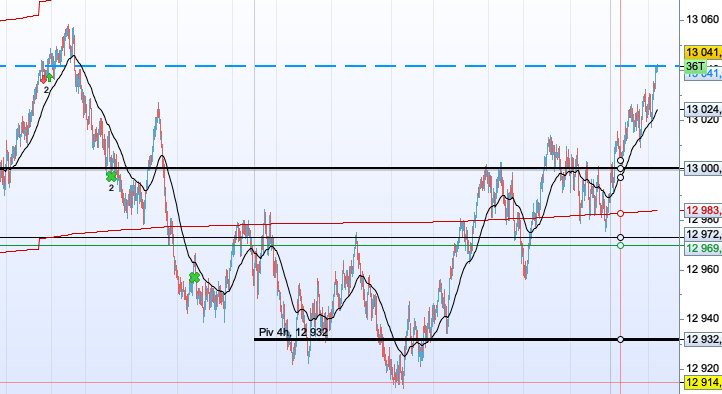Viewport: 722px width, 394px height.
Task: Click the red 12 983 price label
Action: pyautogui.click(x=703, y=211)
